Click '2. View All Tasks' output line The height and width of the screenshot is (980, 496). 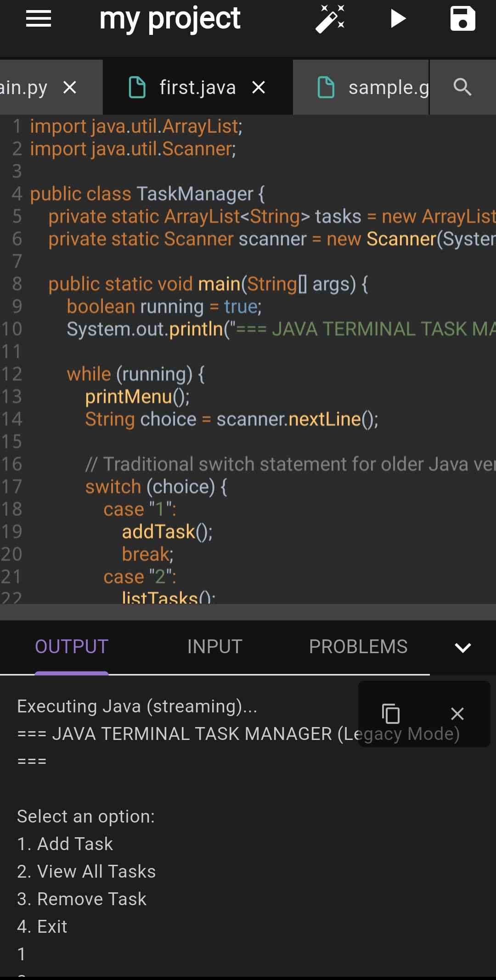pyautogui.click(x=86, y=872)
